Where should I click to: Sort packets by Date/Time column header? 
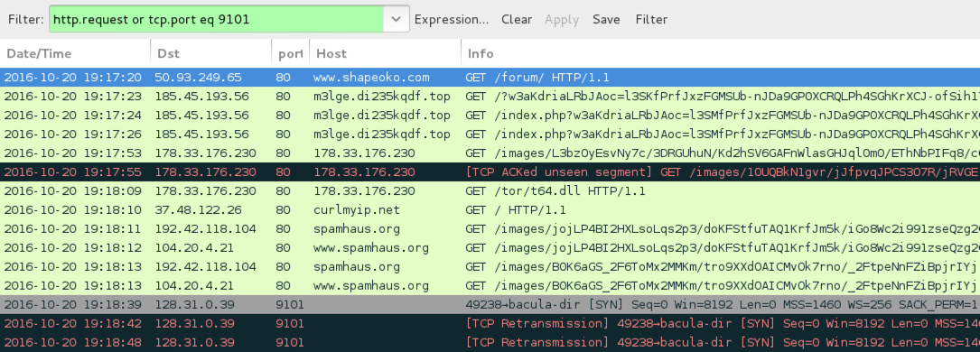(x=75, y=53)
